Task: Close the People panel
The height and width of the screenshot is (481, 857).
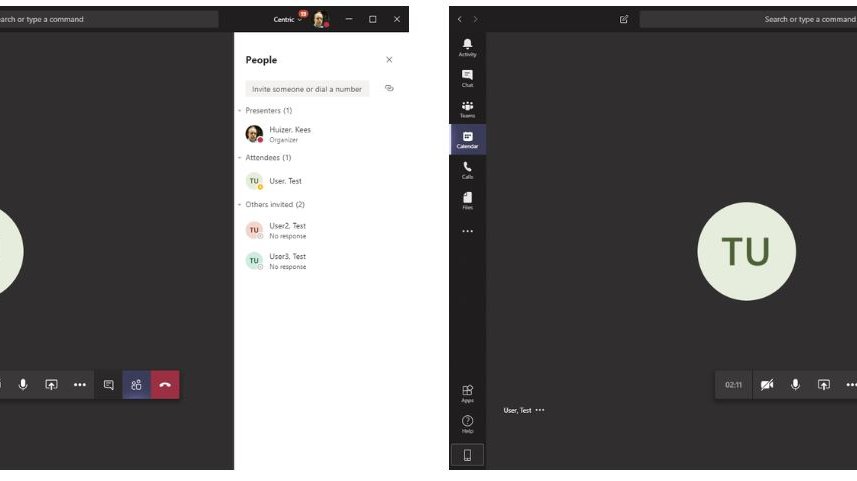Action: (389, 60)
